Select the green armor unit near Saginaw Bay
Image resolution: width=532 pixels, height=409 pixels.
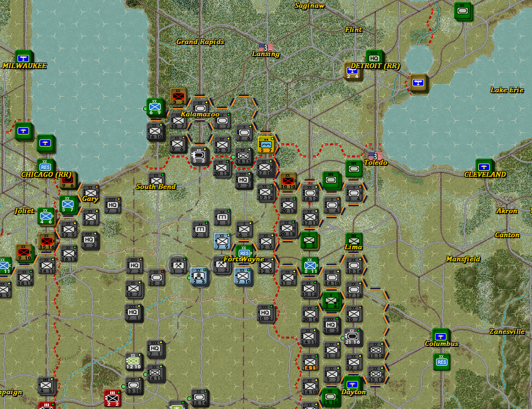pyautogui.click(x=463, y=11)
